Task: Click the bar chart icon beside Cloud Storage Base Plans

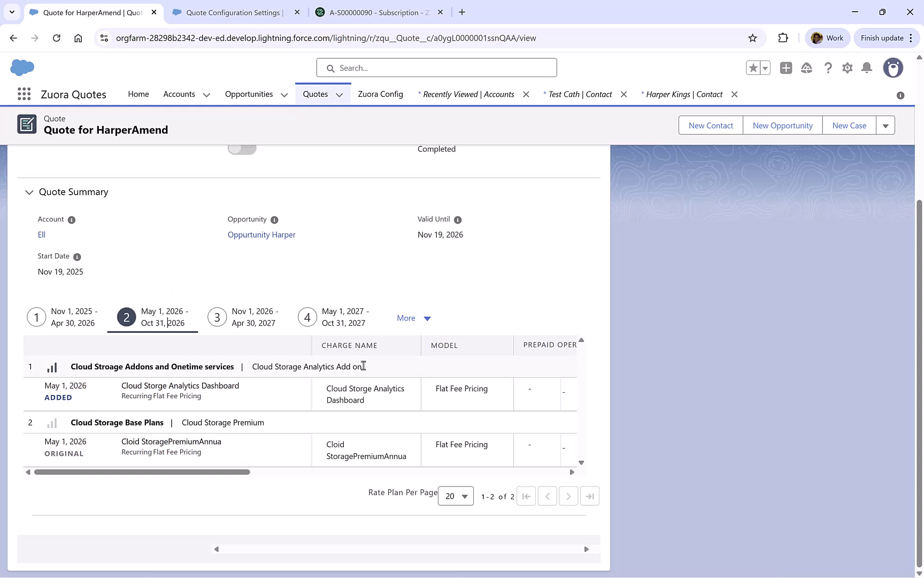Action: pos(52,422)
